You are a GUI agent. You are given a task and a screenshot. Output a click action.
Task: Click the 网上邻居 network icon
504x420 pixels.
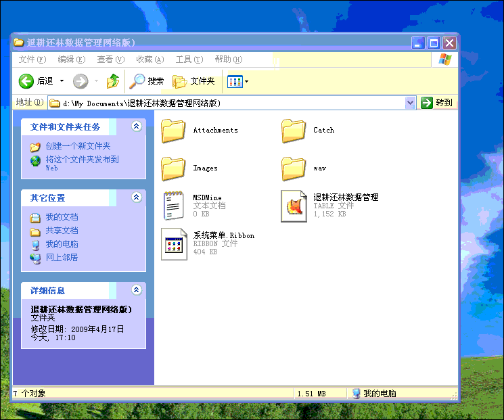35,258
